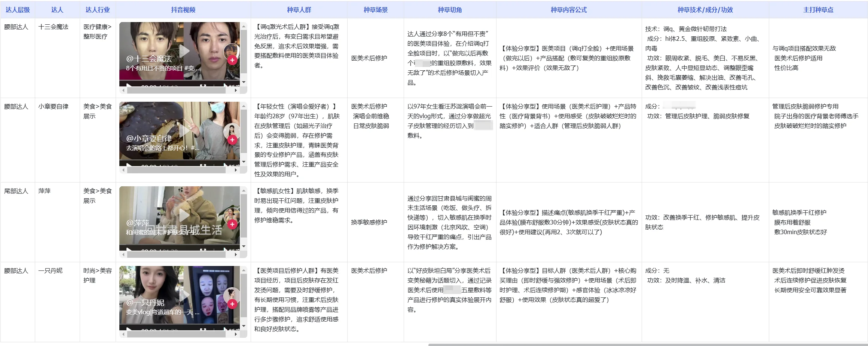Image resolution: width=868 pixels, height=346 pixels.
Task: Click right arrow of 萍萍 video horizontal scrollbar
Action: pos(236,254)
